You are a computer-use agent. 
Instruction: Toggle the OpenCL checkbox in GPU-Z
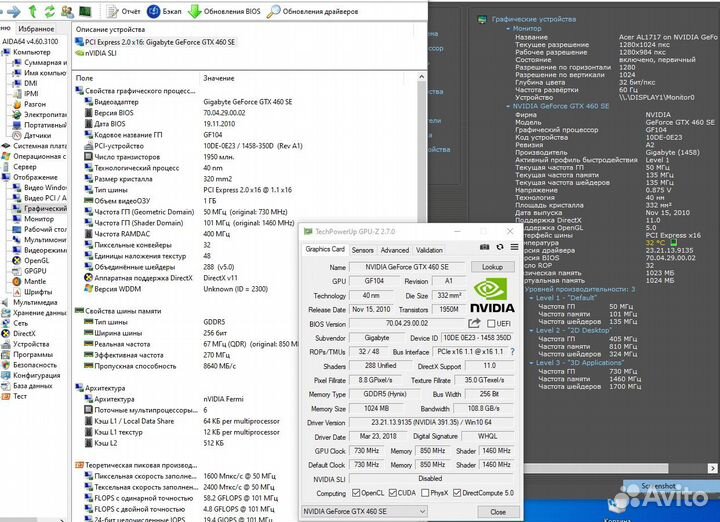(x=356, y=493)
